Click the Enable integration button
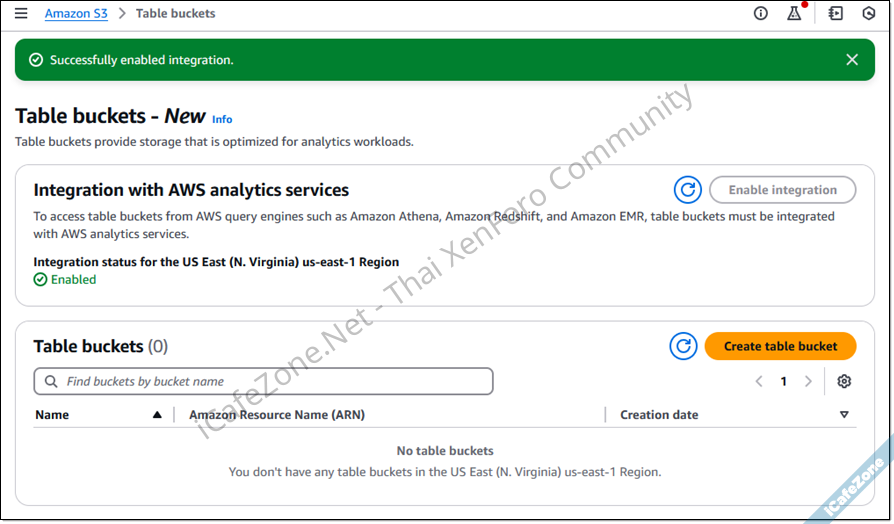Screen dimensions: 894x524 click(x=782, y=190)
